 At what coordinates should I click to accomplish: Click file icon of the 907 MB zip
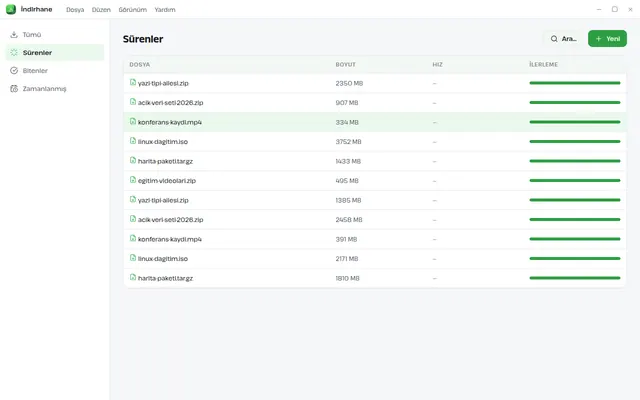pyautogui.click(x=133, y=102)
